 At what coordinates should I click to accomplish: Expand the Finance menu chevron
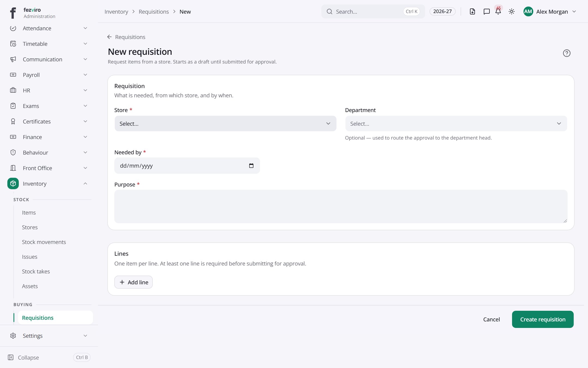(x=85, y=137)
